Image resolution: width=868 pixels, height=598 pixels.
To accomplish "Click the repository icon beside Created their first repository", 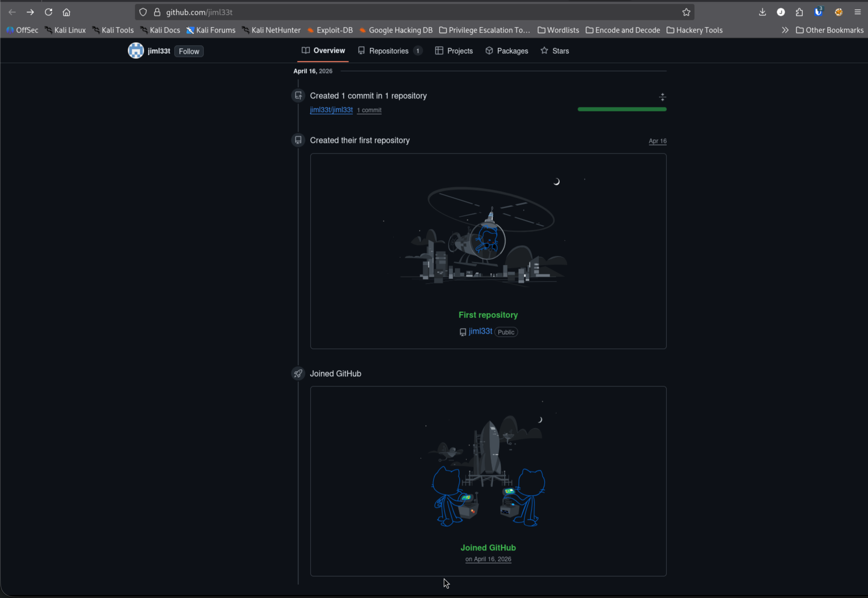I will [x=298, y=140].
